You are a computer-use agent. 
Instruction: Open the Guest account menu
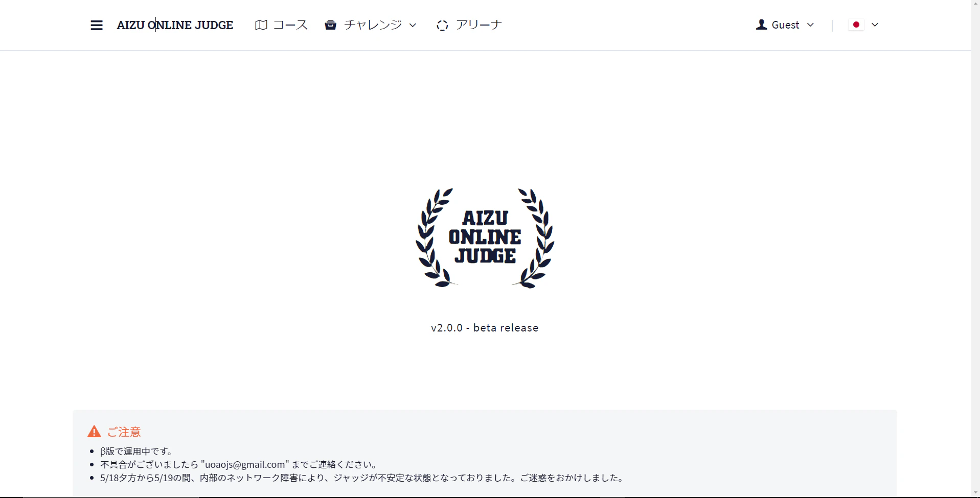click(785, 25)
